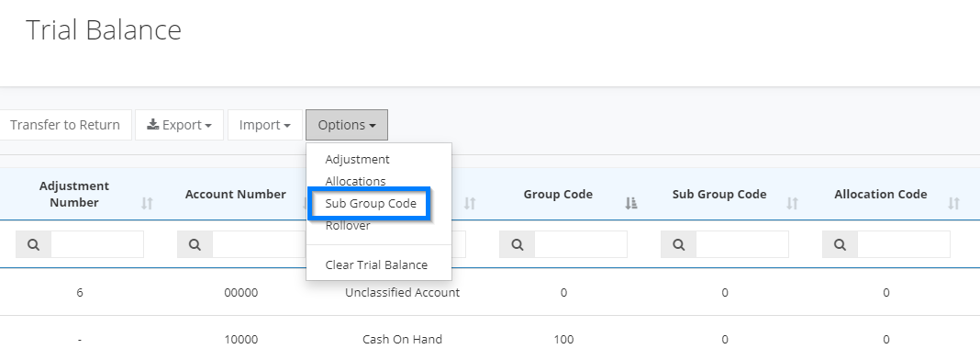Sort using Sub Group Code sort icon
980x360 pixels.
click(x=793, y=203)
